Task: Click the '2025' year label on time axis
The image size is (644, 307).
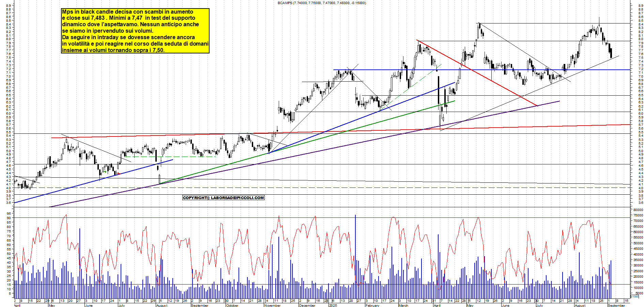Action: [x=333, y=305]
